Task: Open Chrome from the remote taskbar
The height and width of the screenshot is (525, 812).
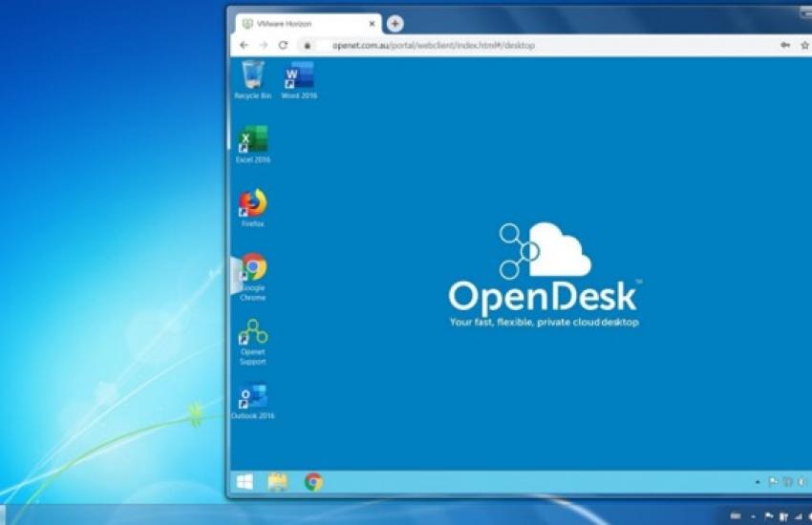Action: pyautogui.click(x=313, y=481)
